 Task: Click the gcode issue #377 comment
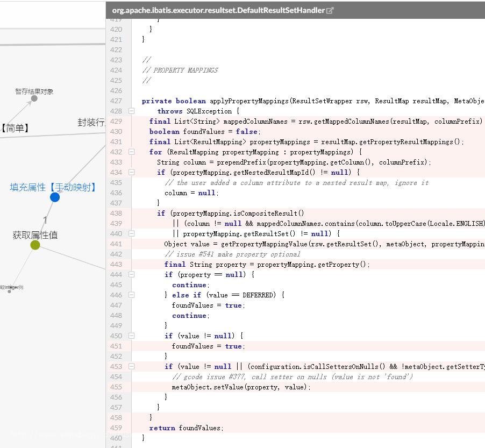[x=293, y=376]
